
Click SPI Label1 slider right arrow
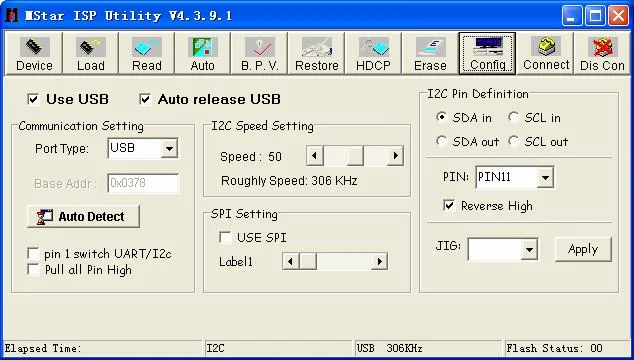coord(379,261)
